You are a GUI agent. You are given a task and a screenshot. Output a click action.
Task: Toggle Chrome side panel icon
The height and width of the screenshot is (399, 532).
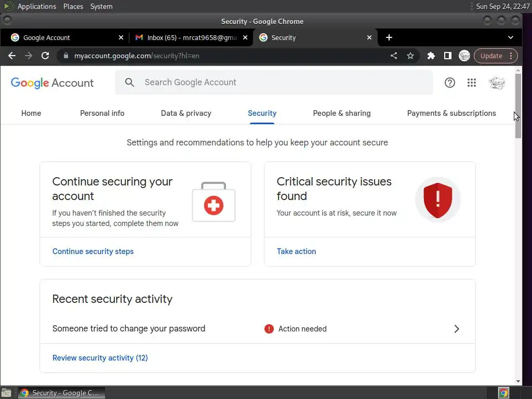447,56
